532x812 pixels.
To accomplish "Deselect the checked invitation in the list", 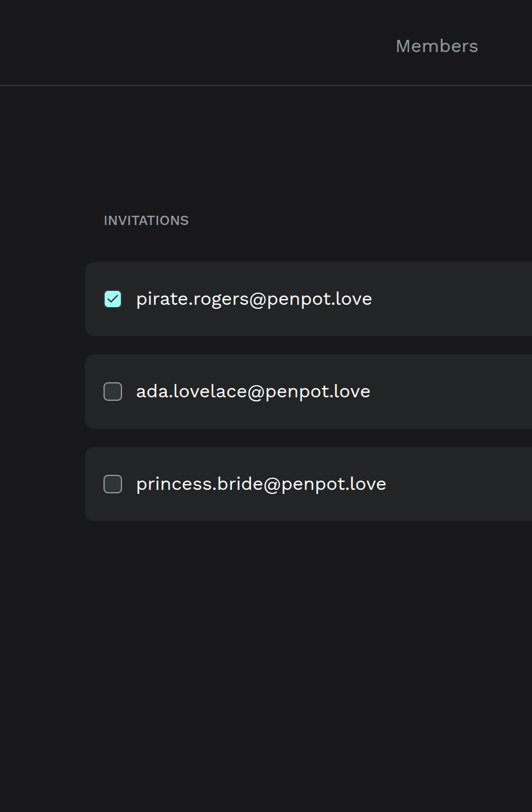I will coord(113,299).
